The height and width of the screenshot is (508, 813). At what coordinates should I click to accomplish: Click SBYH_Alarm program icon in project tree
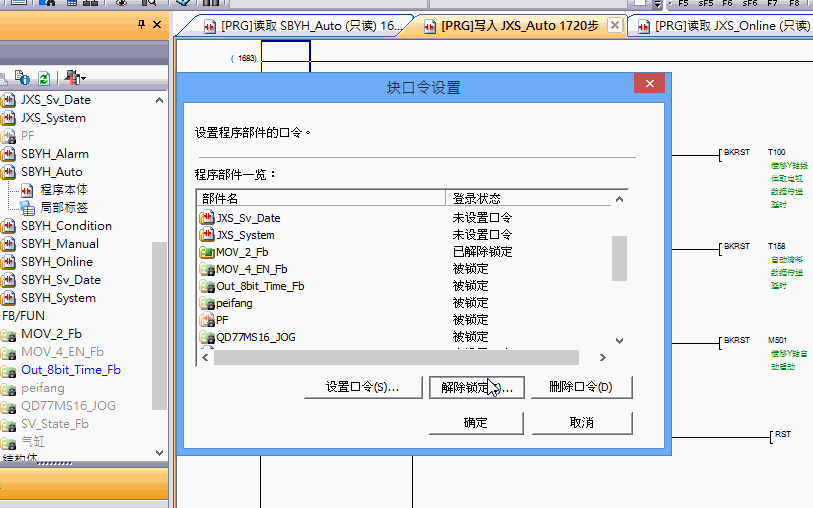(x=9, y=154)
